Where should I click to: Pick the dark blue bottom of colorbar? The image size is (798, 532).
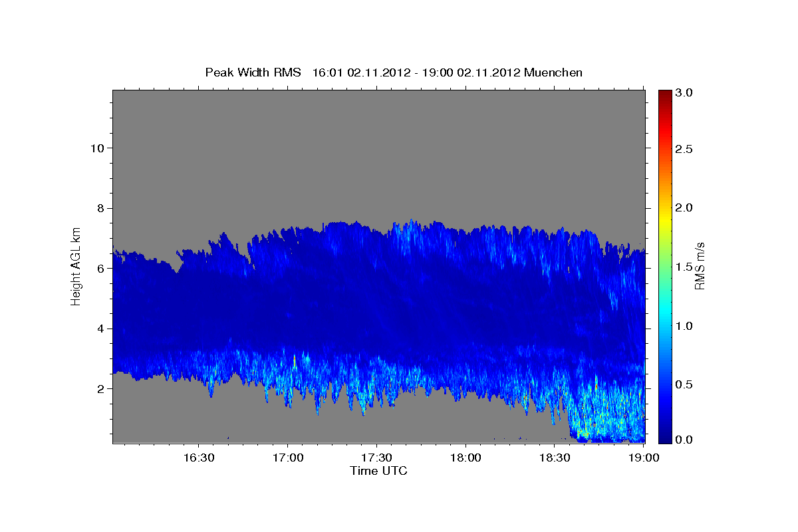pyautogui.click(x=664, y=439)
